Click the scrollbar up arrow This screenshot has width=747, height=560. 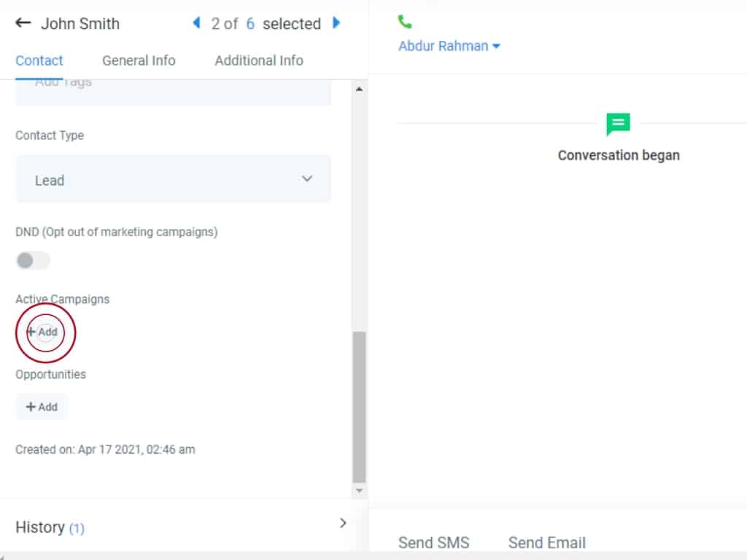point(358,89)
